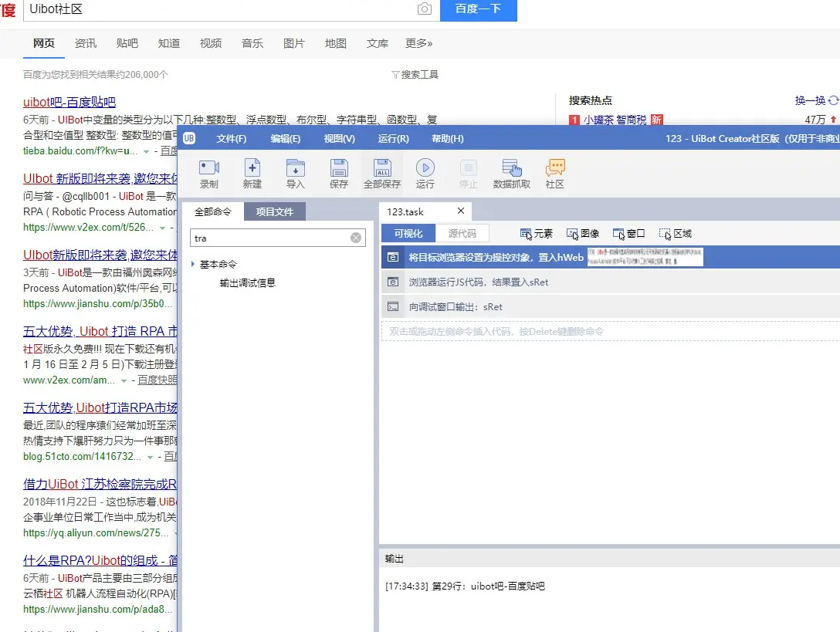Open the 小罐茶 智商税 hot search link
840x632 pixels.
click(615, 120)
